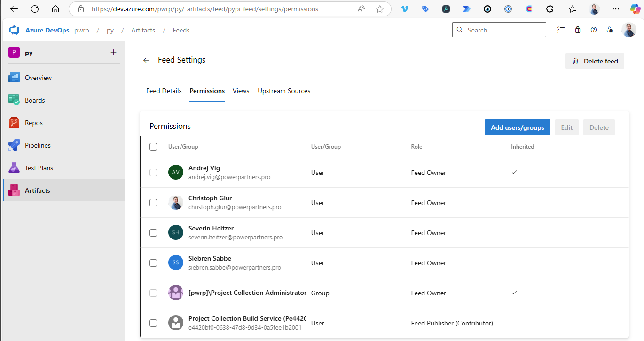The width and height of the screenshot is (644, 341).
Task: Open Boards in the sidebar
Action: (x=63, y=100)
